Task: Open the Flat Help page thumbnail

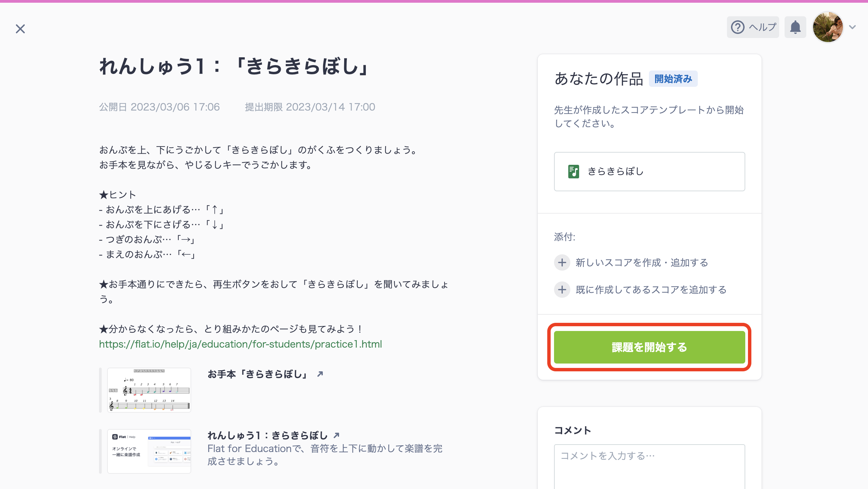Action: pyautogui.click(x=149, y=451)
